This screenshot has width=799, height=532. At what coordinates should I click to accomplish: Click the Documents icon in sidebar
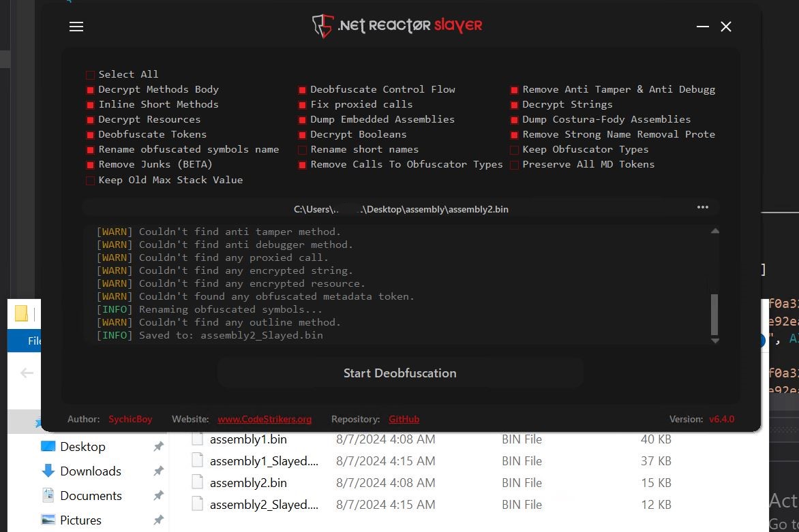coord(48,496)
